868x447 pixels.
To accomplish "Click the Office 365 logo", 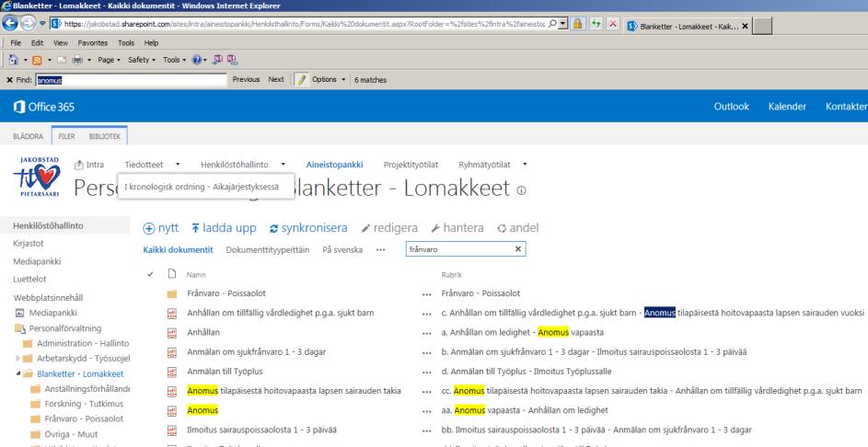I will (x=44, y=107).
